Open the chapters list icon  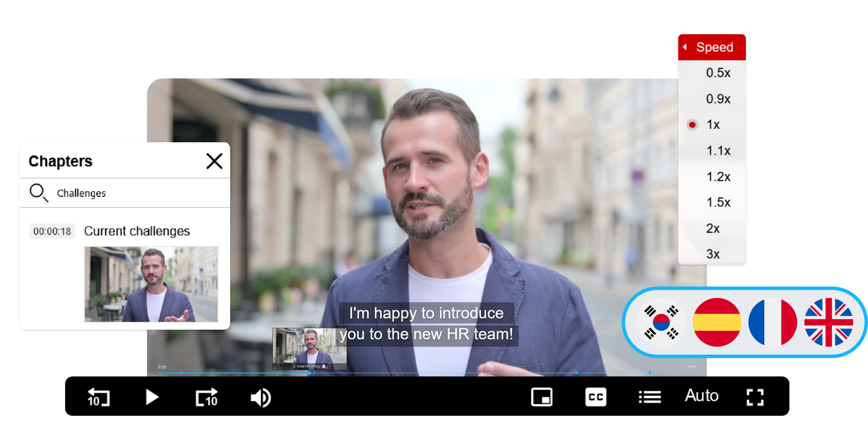click(650, 397)
